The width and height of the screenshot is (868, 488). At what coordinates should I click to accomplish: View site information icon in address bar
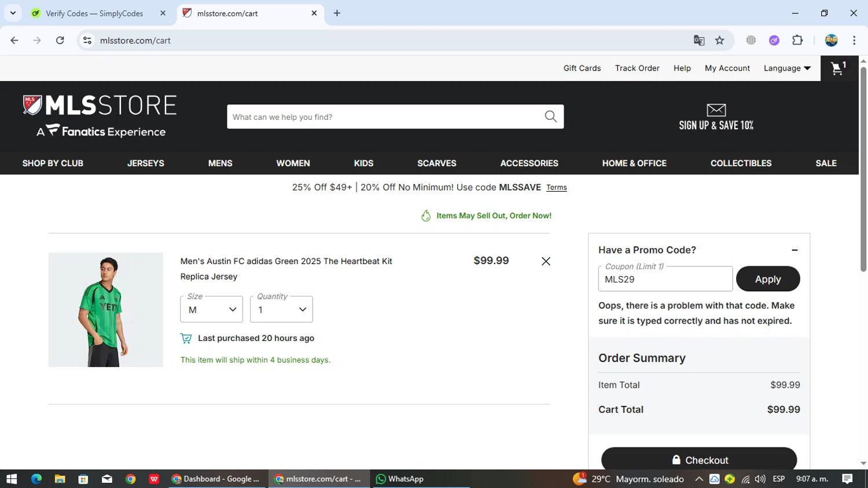(x=87, y=41)
